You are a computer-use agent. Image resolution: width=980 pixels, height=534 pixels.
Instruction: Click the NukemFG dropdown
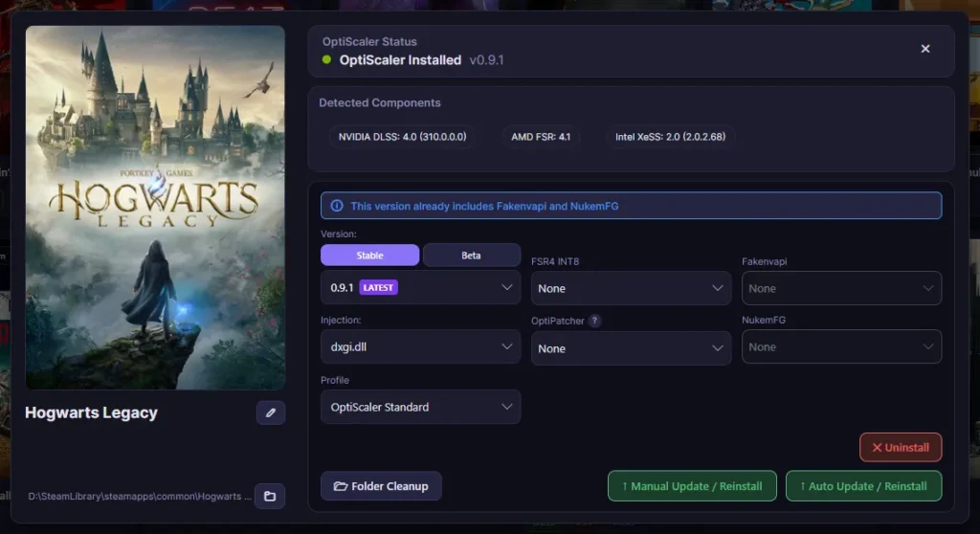(841, 347)
